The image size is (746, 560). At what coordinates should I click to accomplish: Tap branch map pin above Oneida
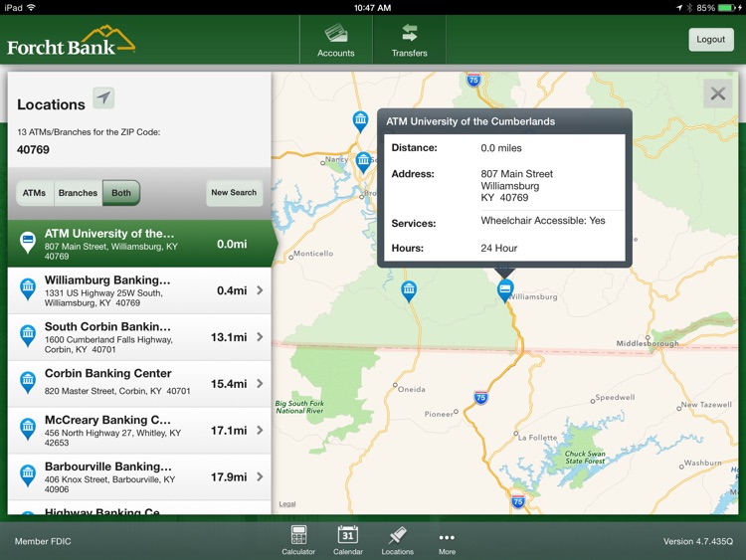pos(409,291)
